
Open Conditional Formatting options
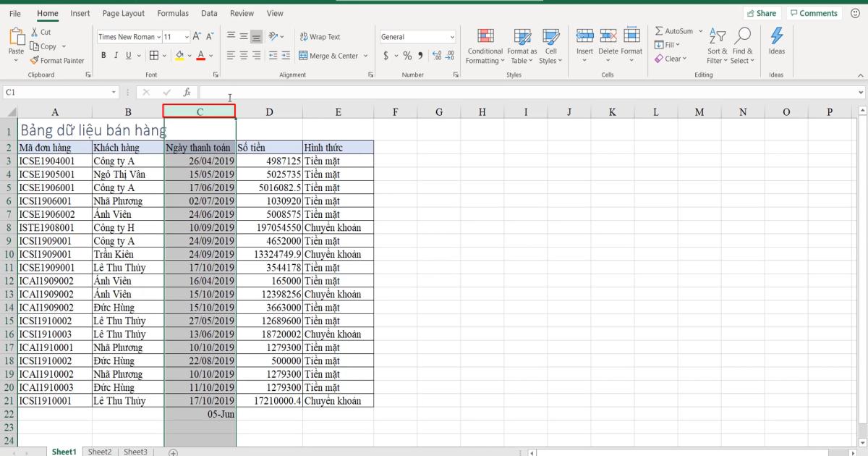(x=484, y=46)
